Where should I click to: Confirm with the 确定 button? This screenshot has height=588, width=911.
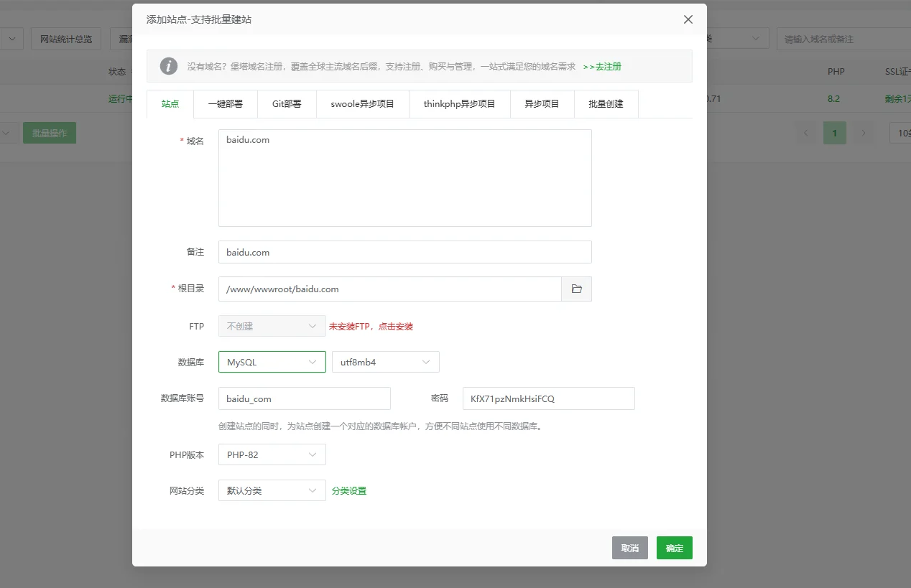click(675, 548)
